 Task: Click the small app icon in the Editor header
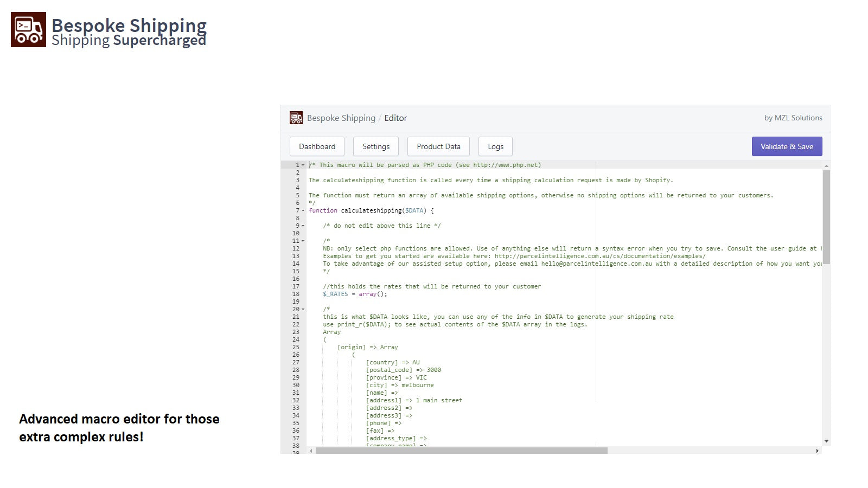pyautogui.click(x=296, y=118)
